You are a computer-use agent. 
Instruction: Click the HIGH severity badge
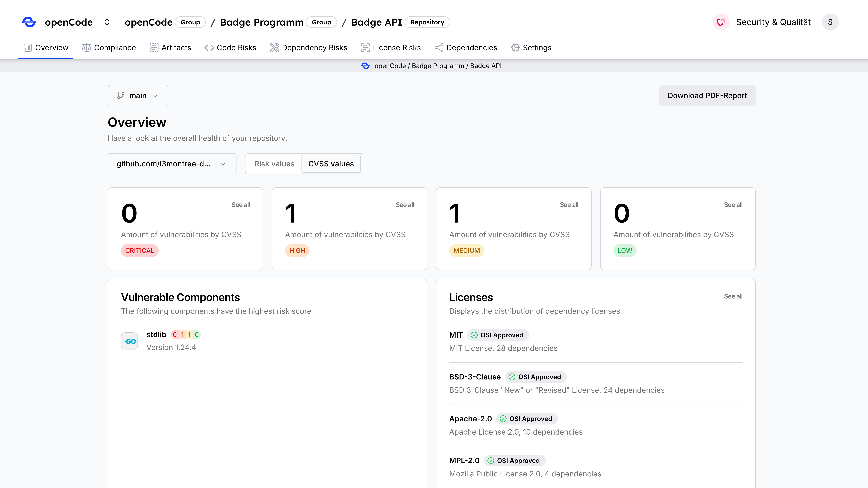(x=297, y=251)
